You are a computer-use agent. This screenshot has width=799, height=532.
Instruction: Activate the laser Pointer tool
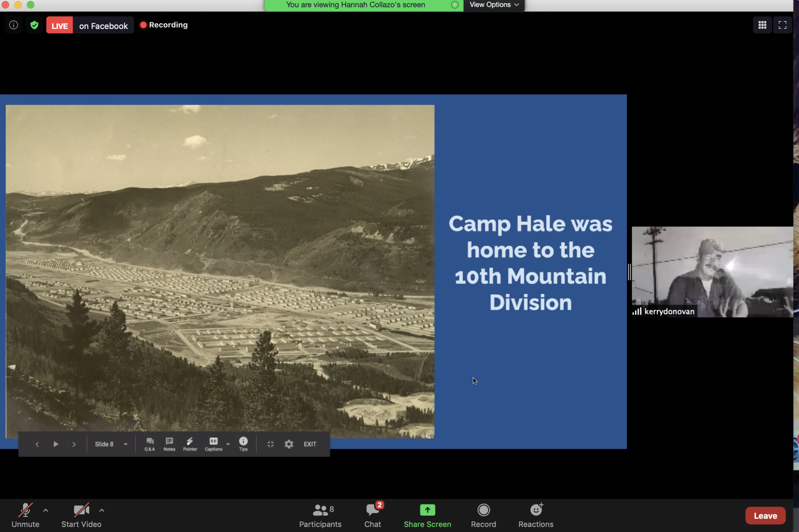(190, 444)
